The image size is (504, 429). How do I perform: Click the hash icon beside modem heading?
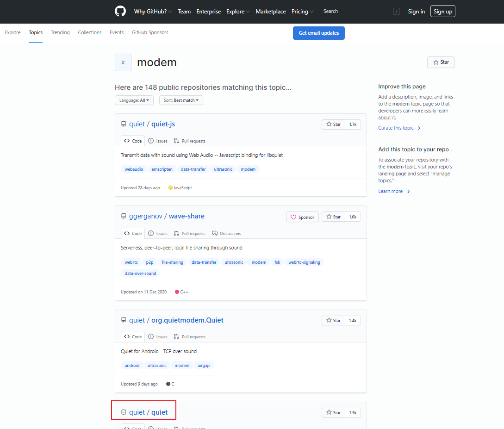(123, 62)
